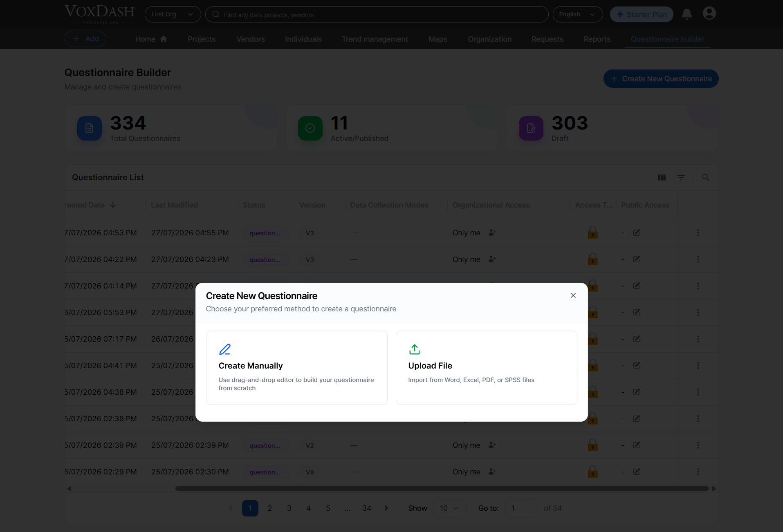The height and width of the screenshot is (532, 783).
Task: Open the Reports tab
Action: pos(597,39)
